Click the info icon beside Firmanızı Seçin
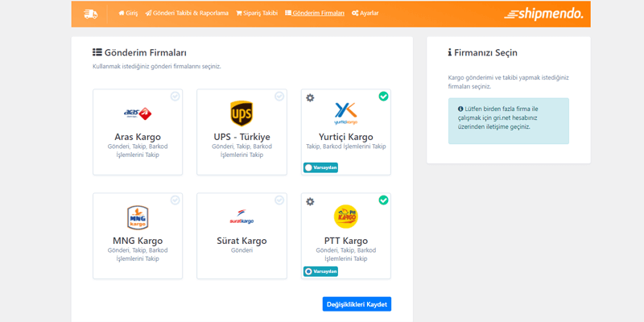This screenshot has height=322, width=644. pos(450,52)
